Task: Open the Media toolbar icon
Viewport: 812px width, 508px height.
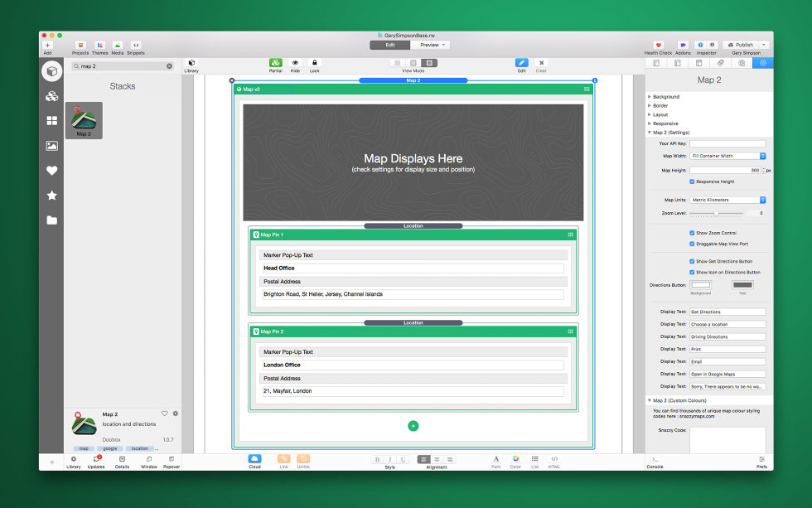Action: tap(118, 45)
